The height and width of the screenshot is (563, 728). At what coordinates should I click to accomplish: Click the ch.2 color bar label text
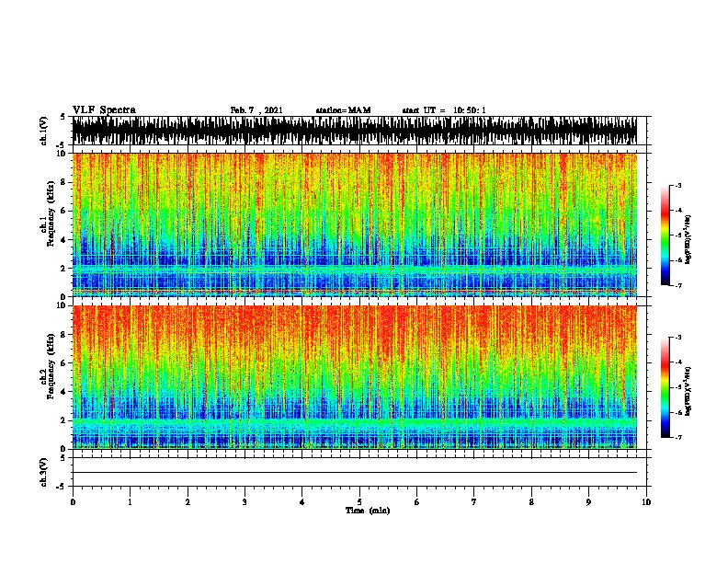click(688, 391)
